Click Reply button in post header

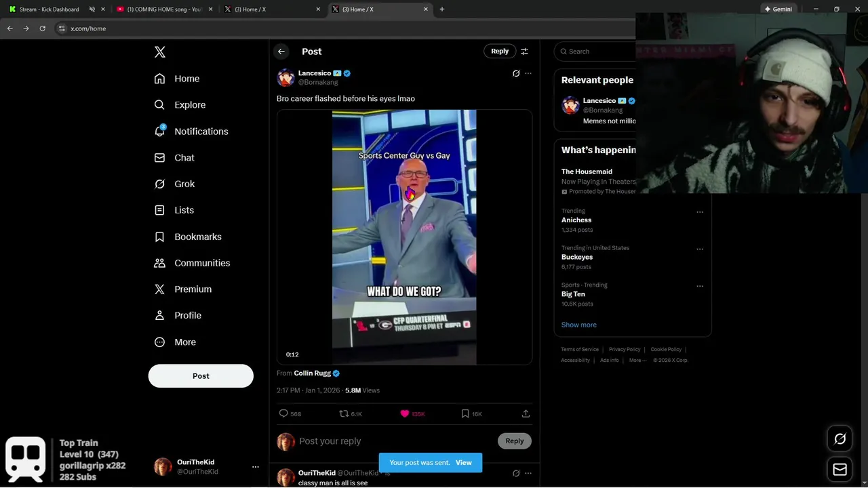click(500, 52)
